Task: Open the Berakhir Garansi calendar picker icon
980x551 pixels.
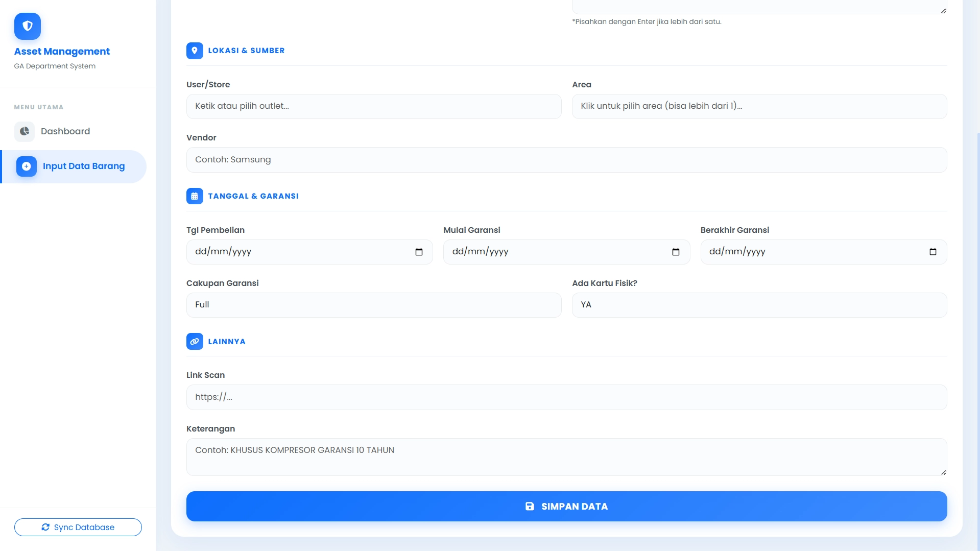Action: tap(933, 252)
